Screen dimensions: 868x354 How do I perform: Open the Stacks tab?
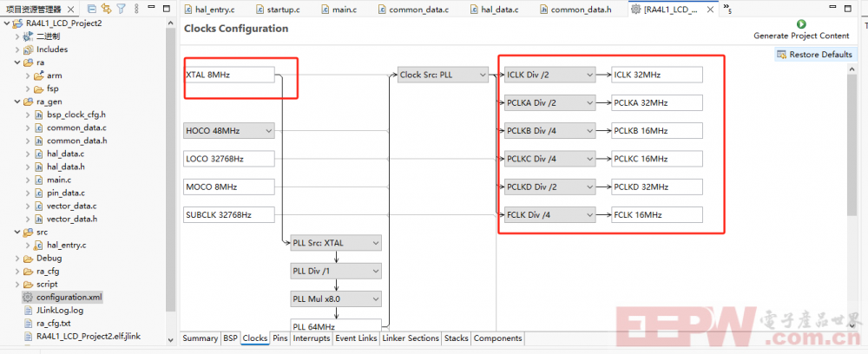point(457,338)
